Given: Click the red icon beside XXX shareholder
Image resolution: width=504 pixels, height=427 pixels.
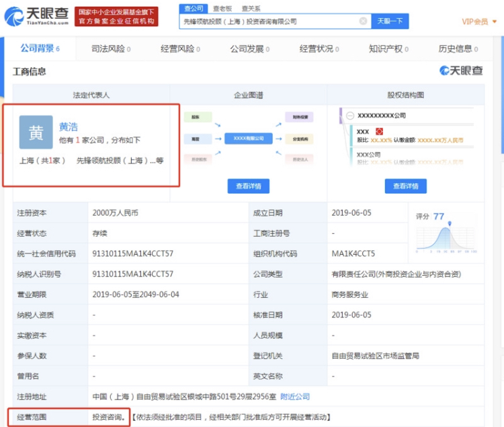Looking at the screenshot, I should point(379,130).
